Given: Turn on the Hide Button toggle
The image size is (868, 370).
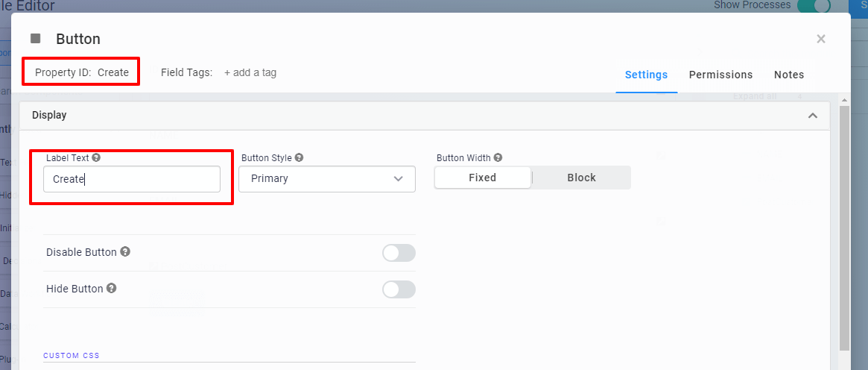Looking at the screenshot, I should 399,289.
